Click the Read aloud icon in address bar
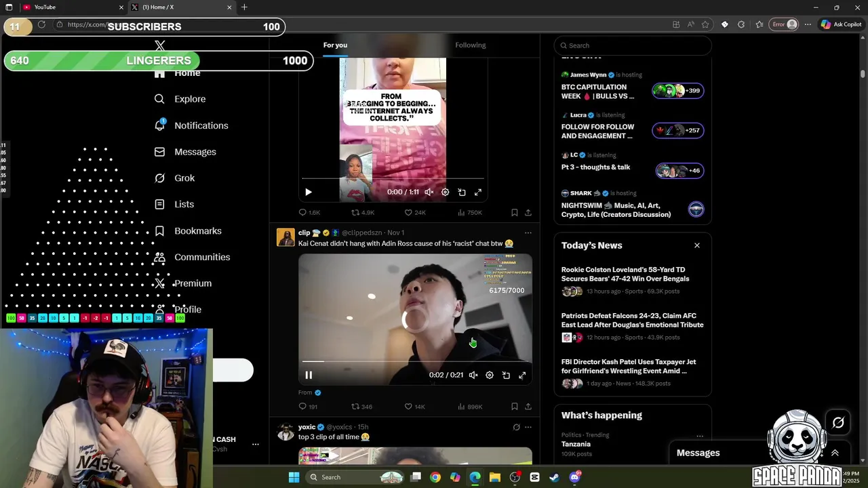The image size is (868, 488). [690, 24]
